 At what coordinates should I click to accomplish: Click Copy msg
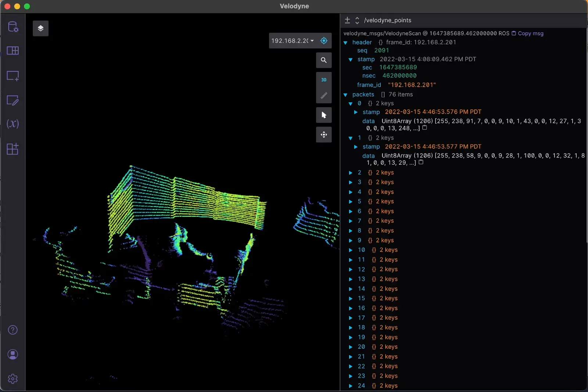(x=531, y=33)
